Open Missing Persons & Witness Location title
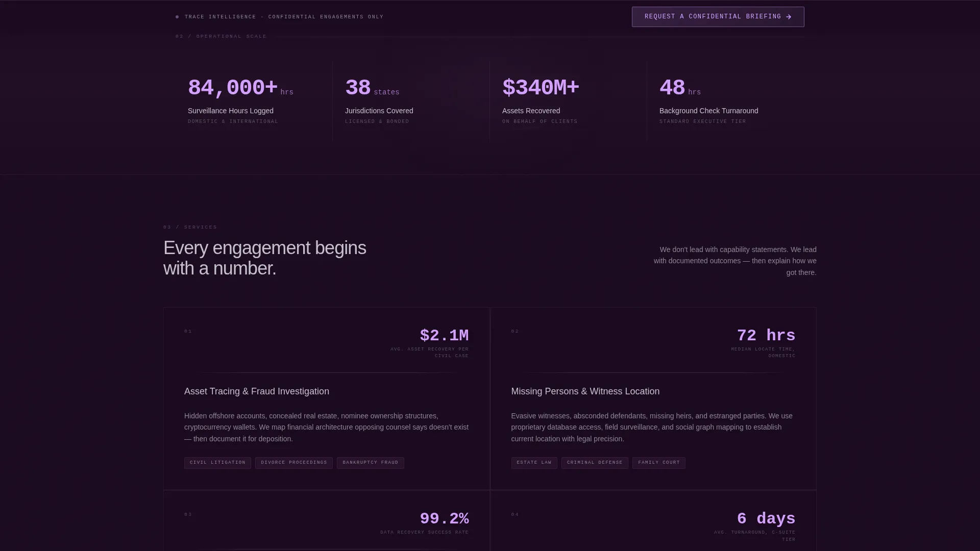Image resolution: width=980 pixels, height=551 pixels. [x=585, y=391]
